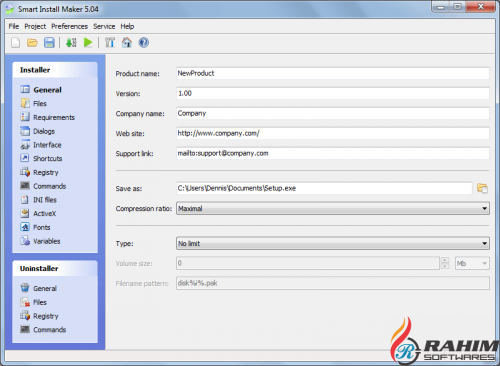500x366 pixels.
Task: Expand the Type dropdown showing No limit
Action: pyautogui.click(x=333, y=244)
